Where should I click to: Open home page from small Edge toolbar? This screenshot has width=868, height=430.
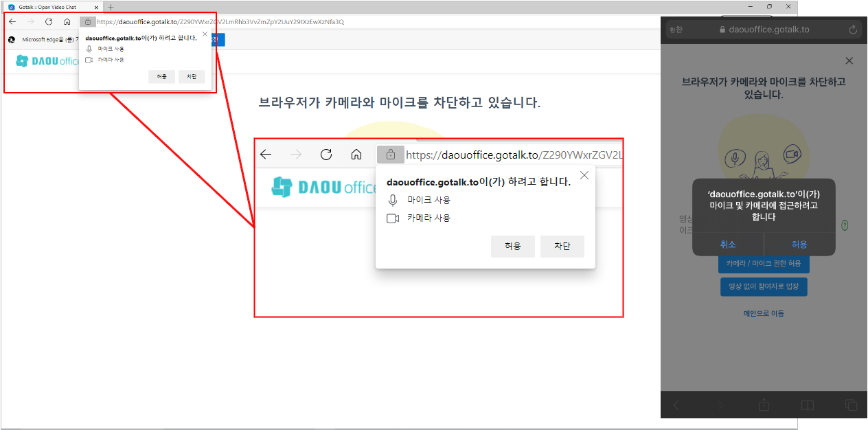click(67, 22)
